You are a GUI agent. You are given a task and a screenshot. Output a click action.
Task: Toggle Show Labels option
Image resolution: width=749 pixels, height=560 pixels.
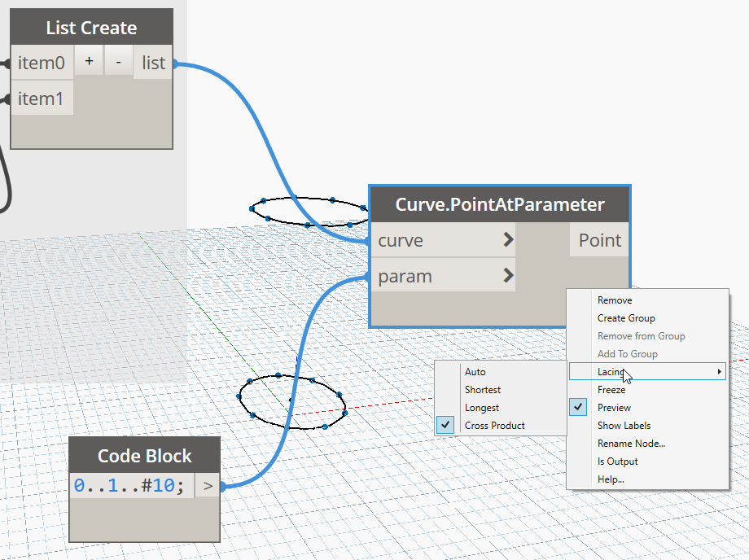pos(624,426)
